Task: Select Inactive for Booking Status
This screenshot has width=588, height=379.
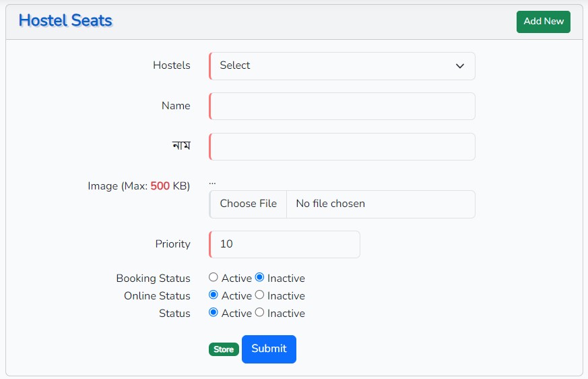Action: point(259,277)
